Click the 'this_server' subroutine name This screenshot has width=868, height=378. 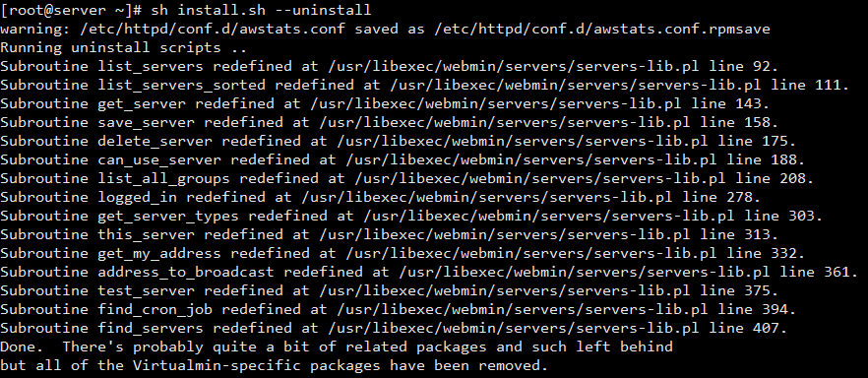(146, 234)
